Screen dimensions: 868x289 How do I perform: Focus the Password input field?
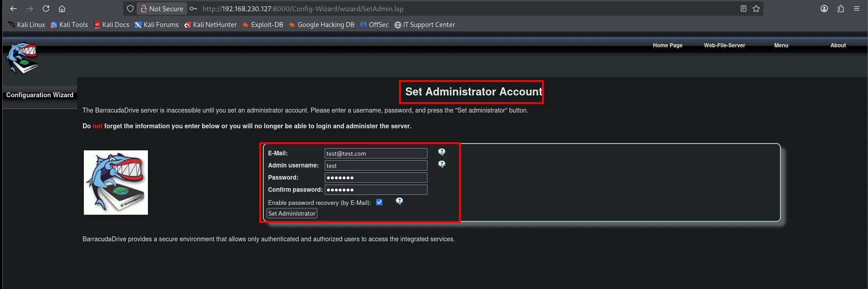click(x=376, y=178)
